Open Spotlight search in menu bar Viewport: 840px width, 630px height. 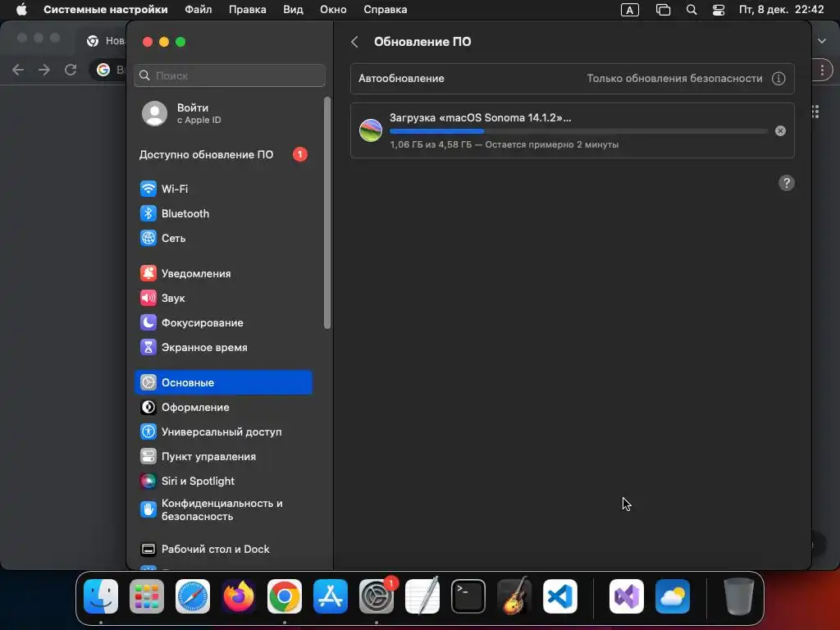(692, 10)
